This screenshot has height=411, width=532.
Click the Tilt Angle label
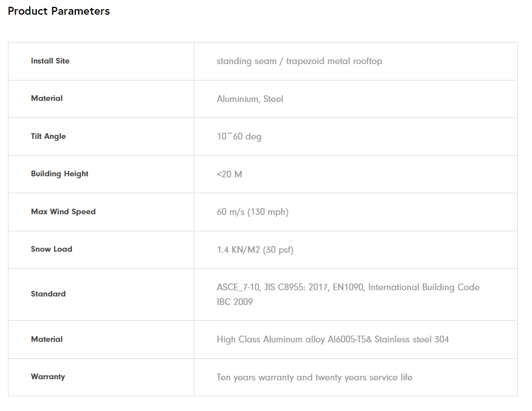48,137
